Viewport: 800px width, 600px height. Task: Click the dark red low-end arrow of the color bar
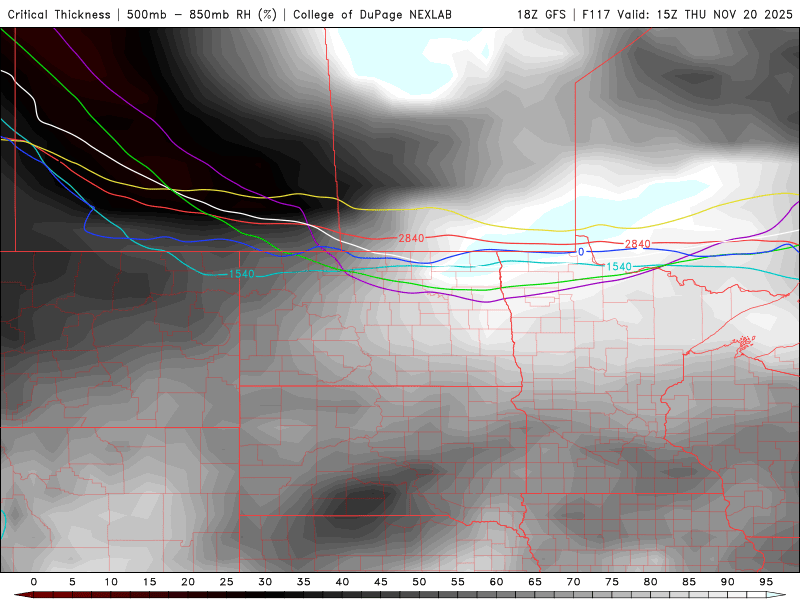coord(23,595)
